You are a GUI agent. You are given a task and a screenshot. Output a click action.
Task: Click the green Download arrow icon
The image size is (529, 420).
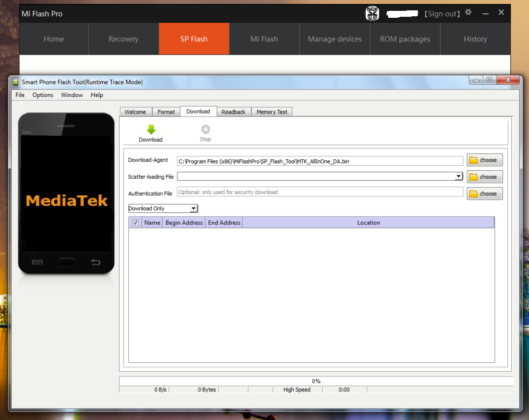coord(151,130)
